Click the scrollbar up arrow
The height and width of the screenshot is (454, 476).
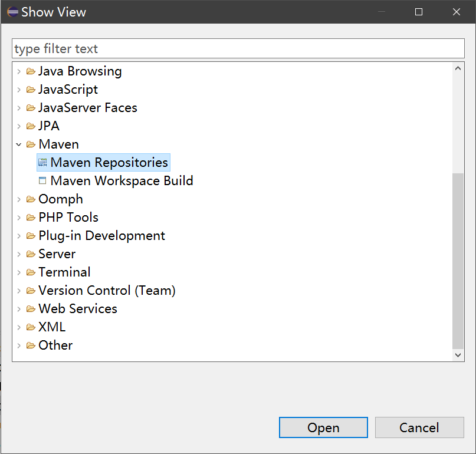tap(458, 68)
